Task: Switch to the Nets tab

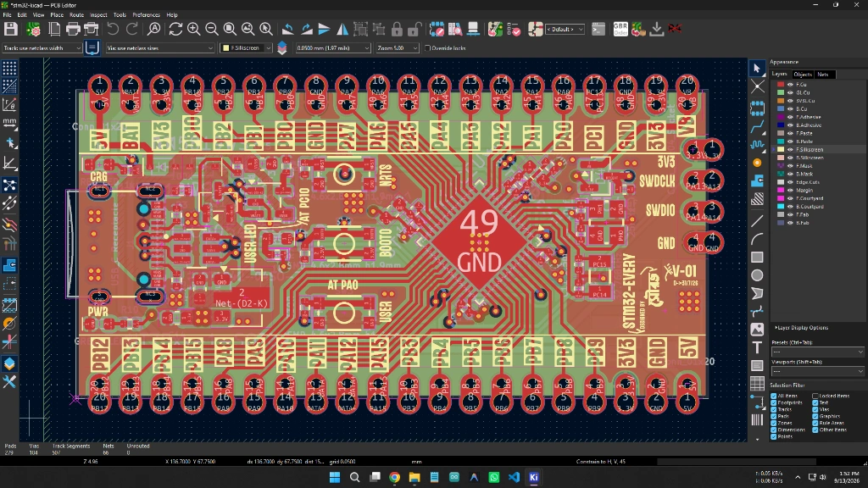Action: click(x=823, y=75)
